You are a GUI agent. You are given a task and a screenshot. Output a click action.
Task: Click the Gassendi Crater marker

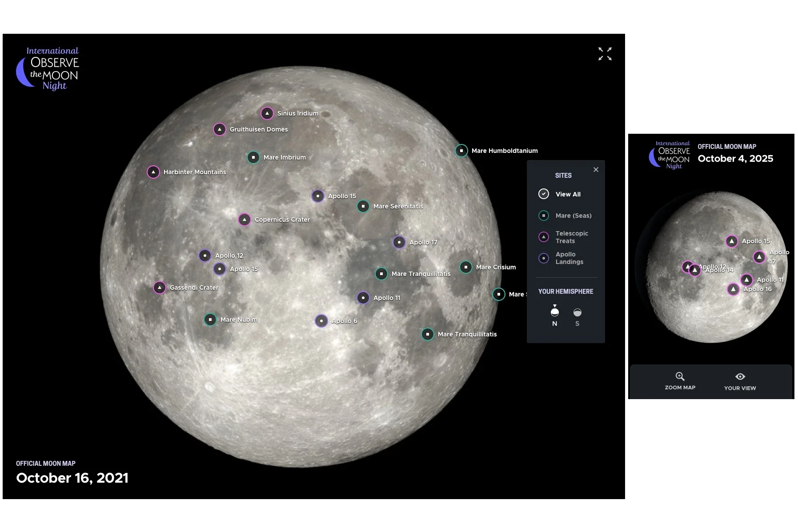pyautogui.click(x=160, y=288)
